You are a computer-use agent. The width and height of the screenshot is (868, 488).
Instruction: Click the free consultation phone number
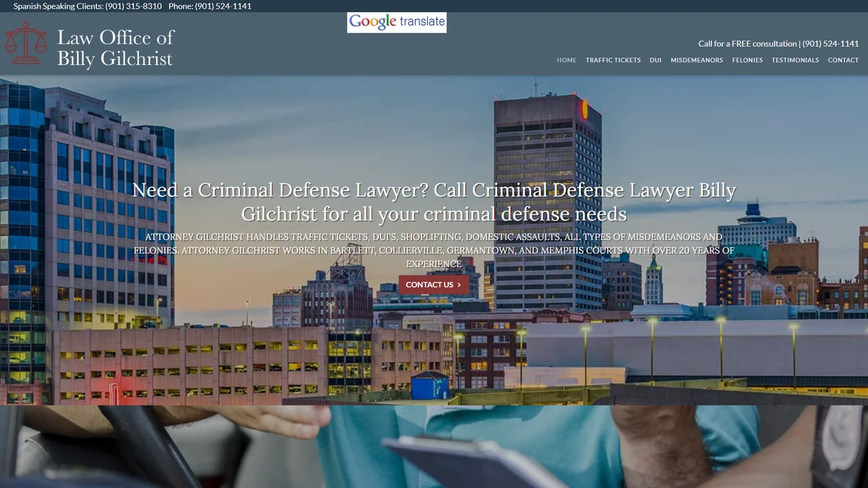[830, 43]
